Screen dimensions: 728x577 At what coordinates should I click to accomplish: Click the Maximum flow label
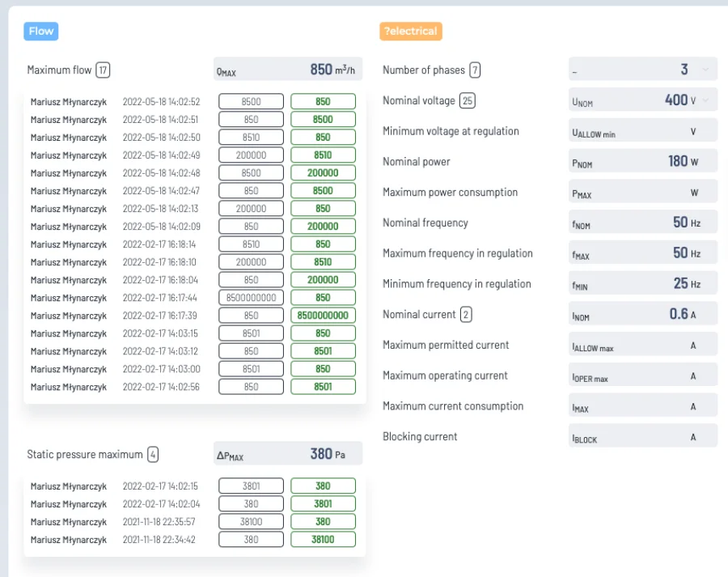coord(59,70)
